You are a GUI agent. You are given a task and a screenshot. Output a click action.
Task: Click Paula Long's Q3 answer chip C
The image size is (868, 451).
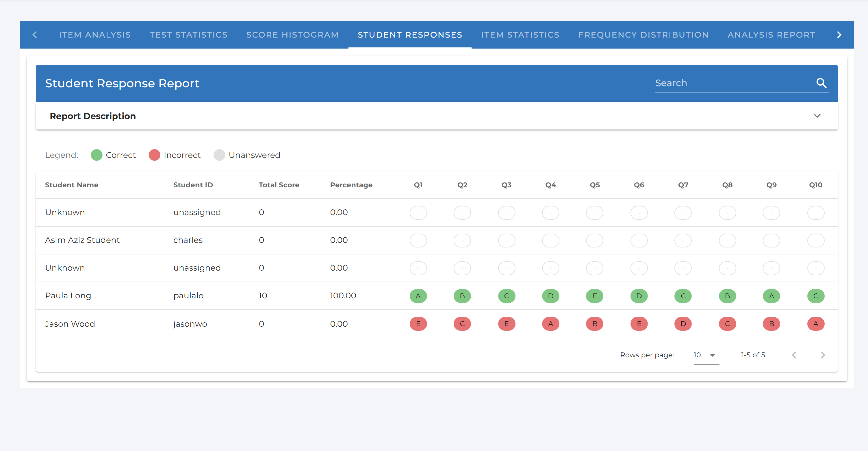click(507, 296)
